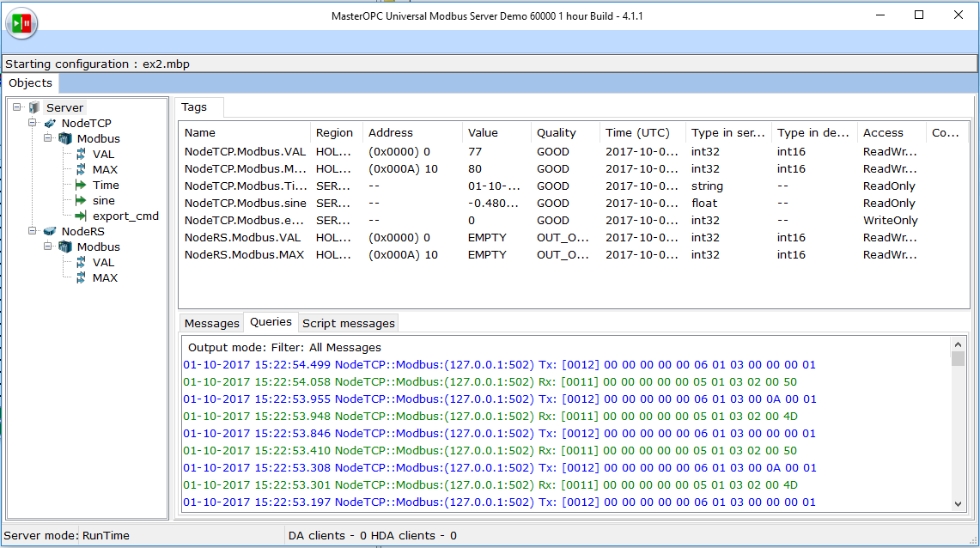Sort by the Value column header

point(496,132)
